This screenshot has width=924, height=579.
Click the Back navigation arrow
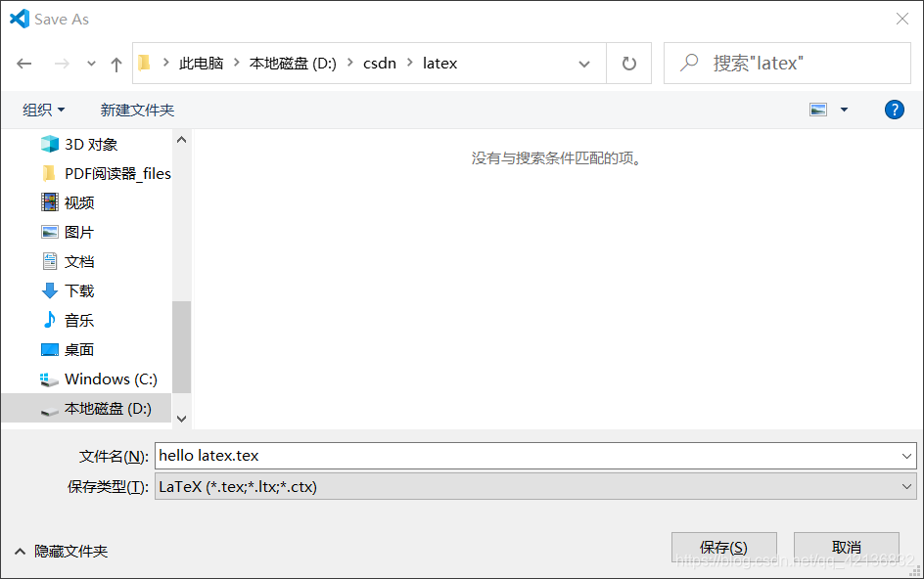point(24,64)
